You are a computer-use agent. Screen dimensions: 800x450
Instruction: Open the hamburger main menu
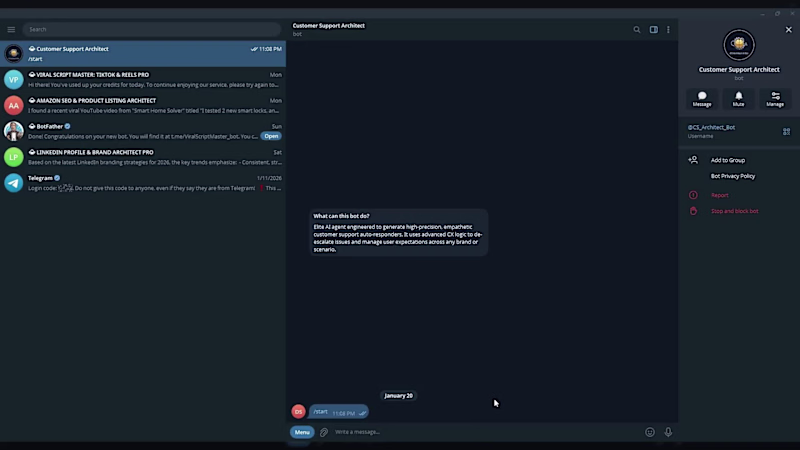pos(11,30)
